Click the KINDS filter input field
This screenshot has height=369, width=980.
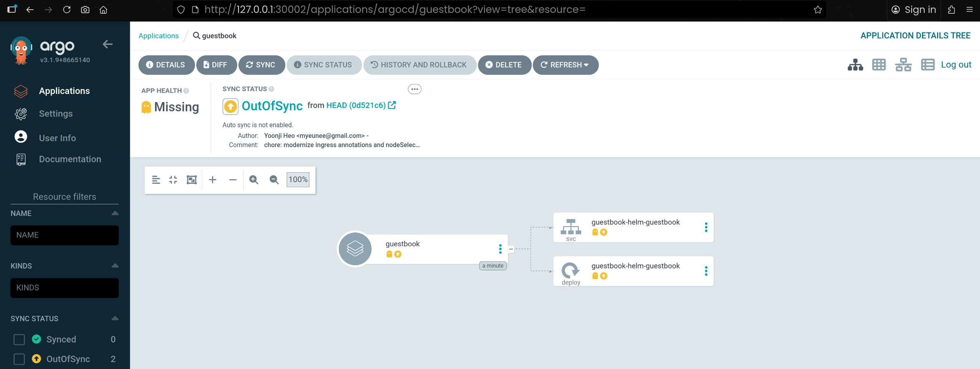[64, 288]
